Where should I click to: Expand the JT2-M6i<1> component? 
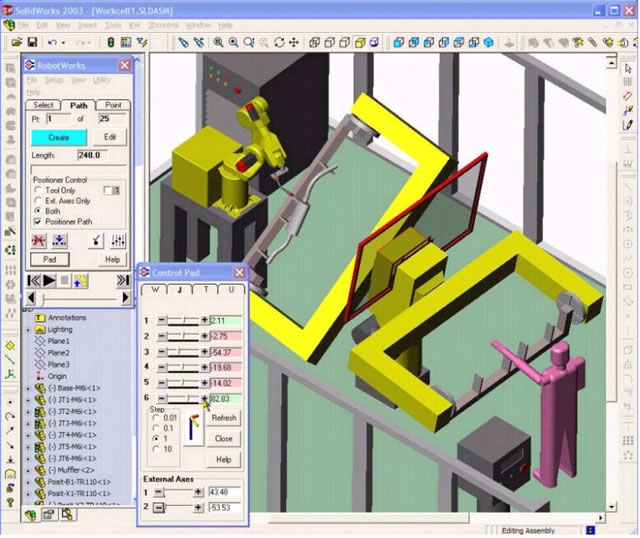coord(28,412)
